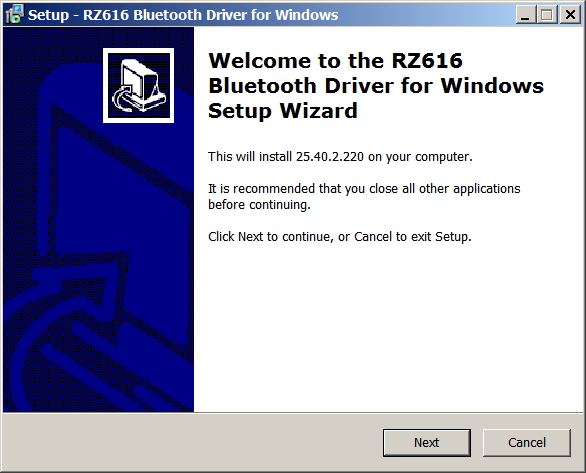Click the 'Bluetooth Driver for Windows' heading line
Image resolution: width=586 pixels, height=473 pixels.
coord(376,86)
